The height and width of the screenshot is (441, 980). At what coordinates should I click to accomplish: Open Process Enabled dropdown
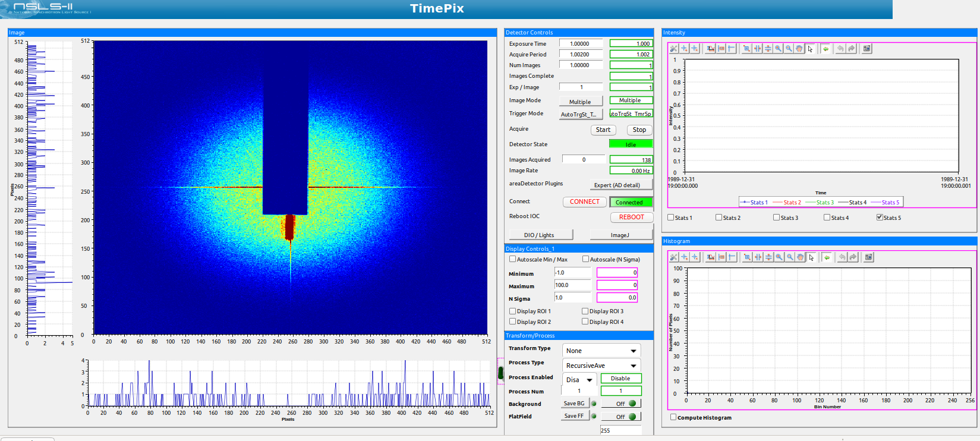(x=579, y=380)
